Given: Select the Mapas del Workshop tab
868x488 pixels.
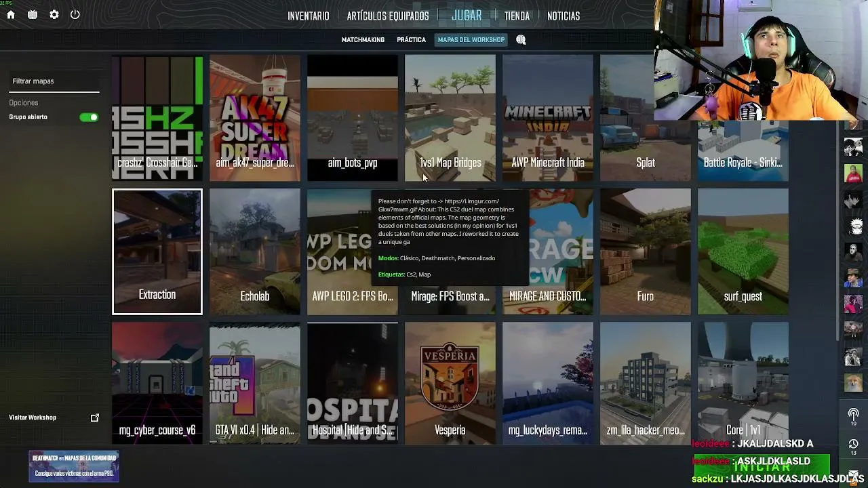Looking at the screenshot, I should pos(471,40).
